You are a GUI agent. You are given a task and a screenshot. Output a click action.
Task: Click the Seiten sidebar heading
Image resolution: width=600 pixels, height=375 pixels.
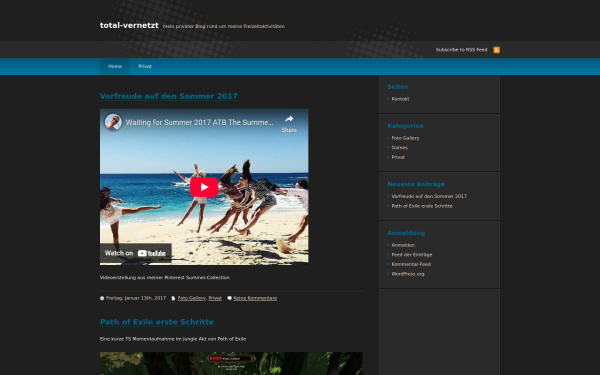click(398, 87)
